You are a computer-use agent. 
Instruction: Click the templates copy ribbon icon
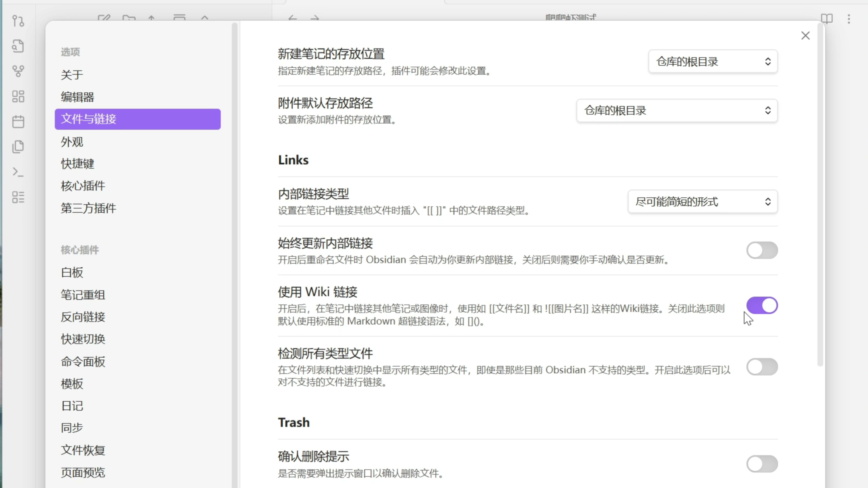pyautogui.click(x=18, y=147)
